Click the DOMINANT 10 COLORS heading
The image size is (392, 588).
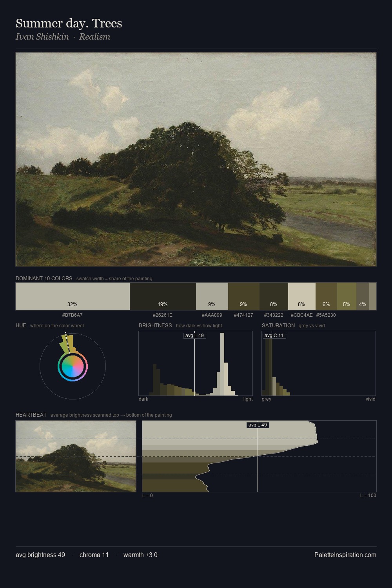click(44, 278)
